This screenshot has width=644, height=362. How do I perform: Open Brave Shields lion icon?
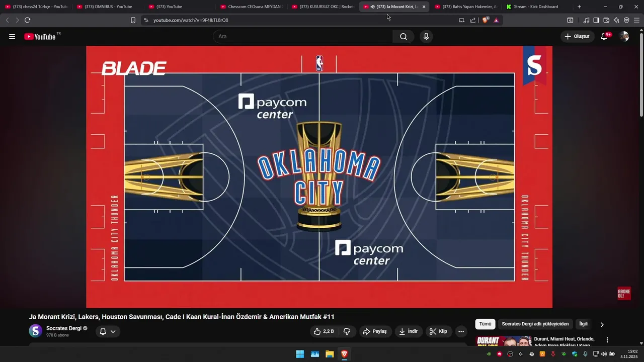coord(485,20)
